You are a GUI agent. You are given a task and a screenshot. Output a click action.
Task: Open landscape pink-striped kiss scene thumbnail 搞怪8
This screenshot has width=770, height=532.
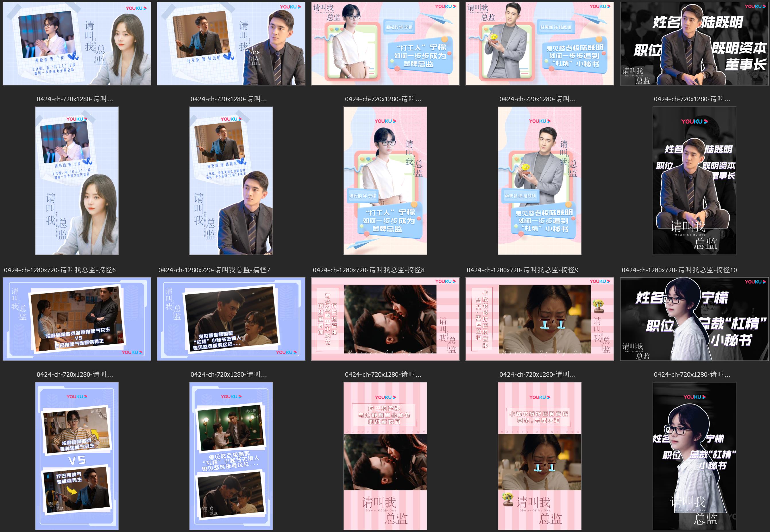(386, 319)
